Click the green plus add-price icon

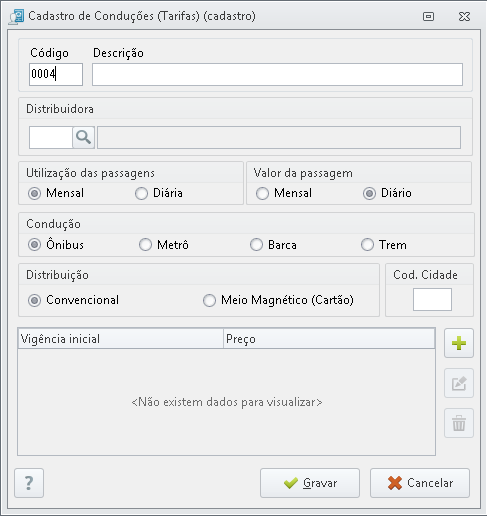pos(459,343)
